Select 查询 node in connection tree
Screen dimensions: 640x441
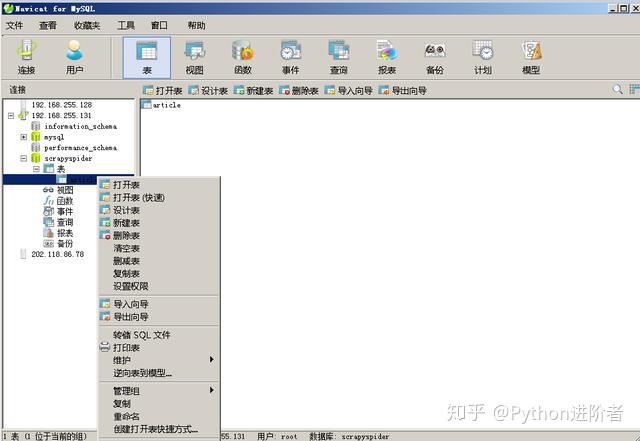(65, 222)
